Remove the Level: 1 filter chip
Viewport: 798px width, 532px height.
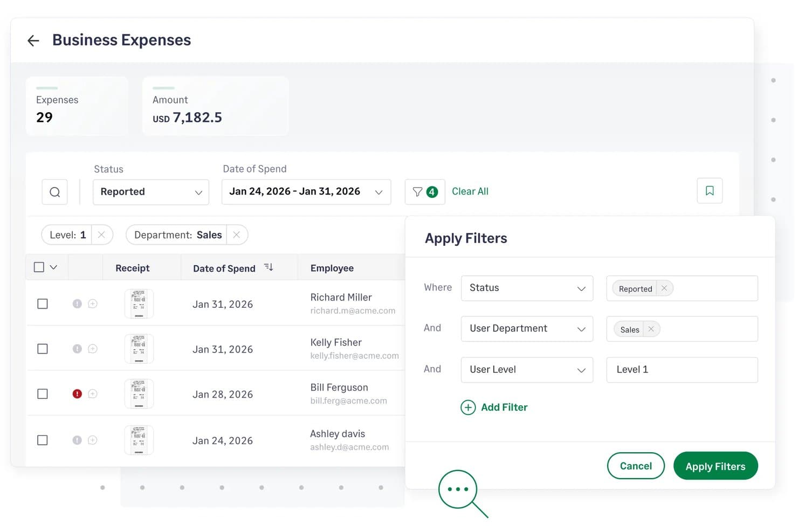[101, 235]
